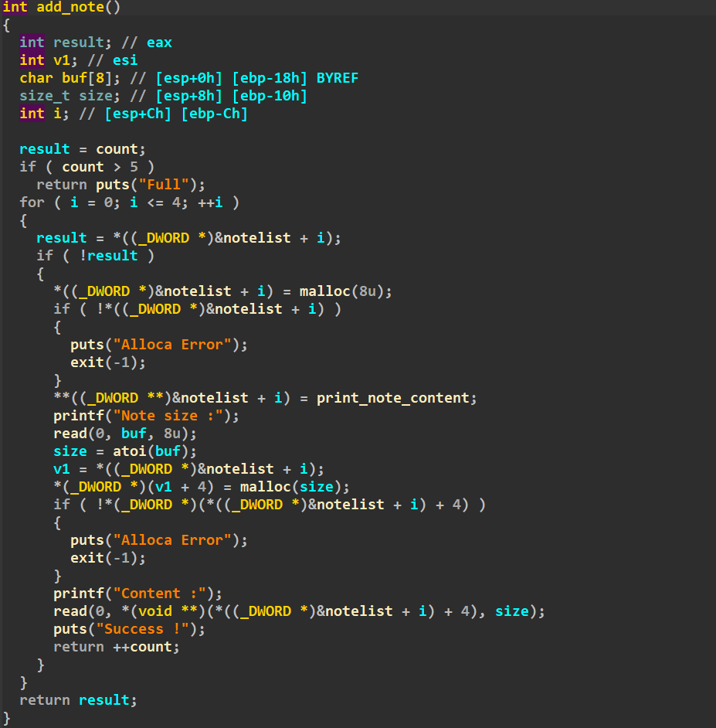Image resolution: width=716 pixels, height=728 pixels.
Task: Click '8u' in the read(0, buf, 8u) call
Action: point(172,434)
